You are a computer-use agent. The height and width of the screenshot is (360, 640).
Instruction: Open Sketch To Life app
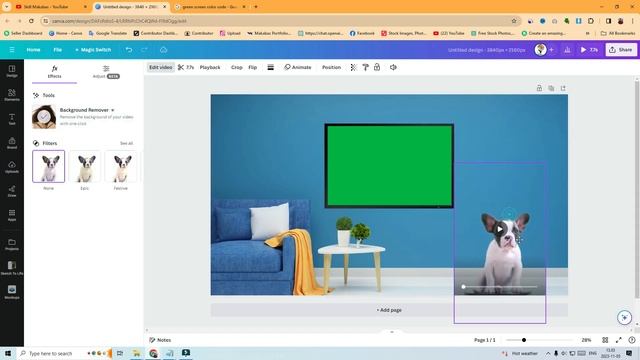pyautogui.click(x=12, y=268)
